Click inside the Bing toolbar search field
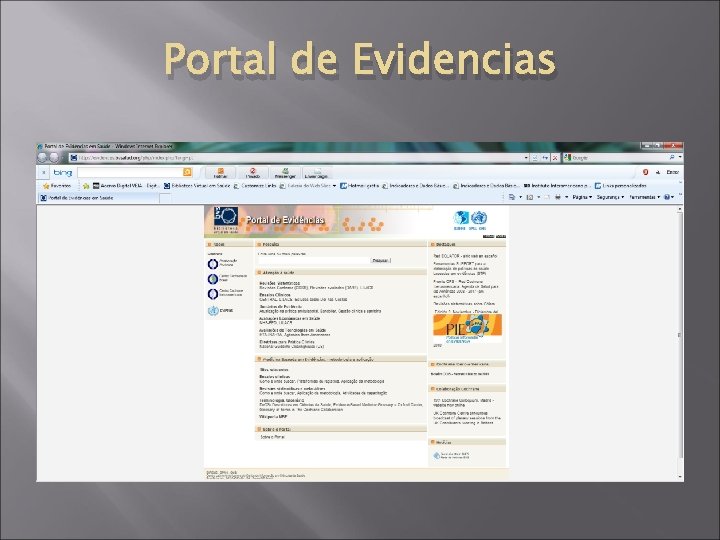The image size is (720, 540). (130, 172)
